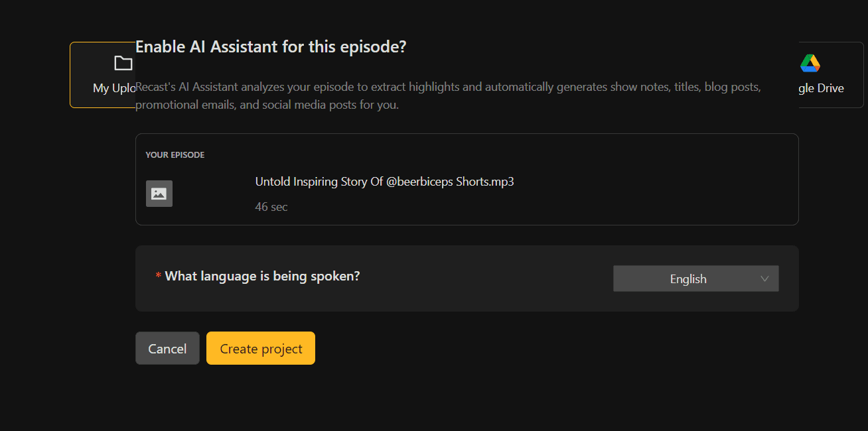Select the episode filename ending in Shorts.mp3
Screen dimensions: 868x431
(x=384, y=182)
